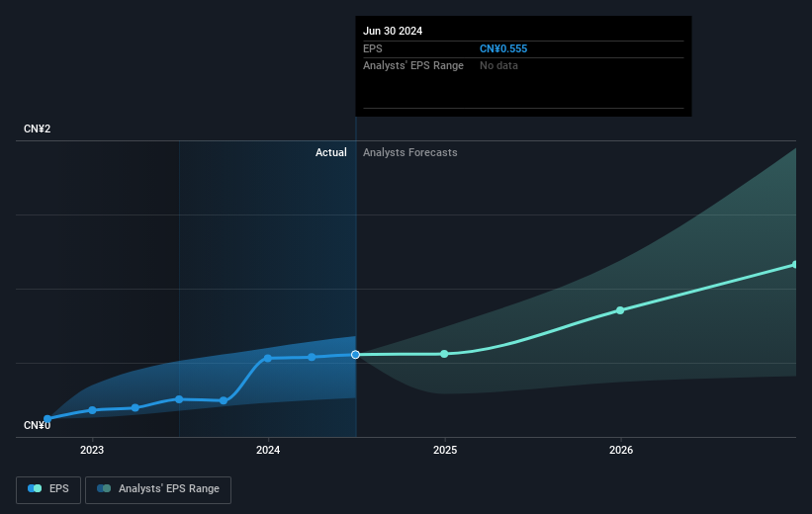
Task: Toggle the Analysts' EPS Range legend
Action: click(x=158, y=489)
